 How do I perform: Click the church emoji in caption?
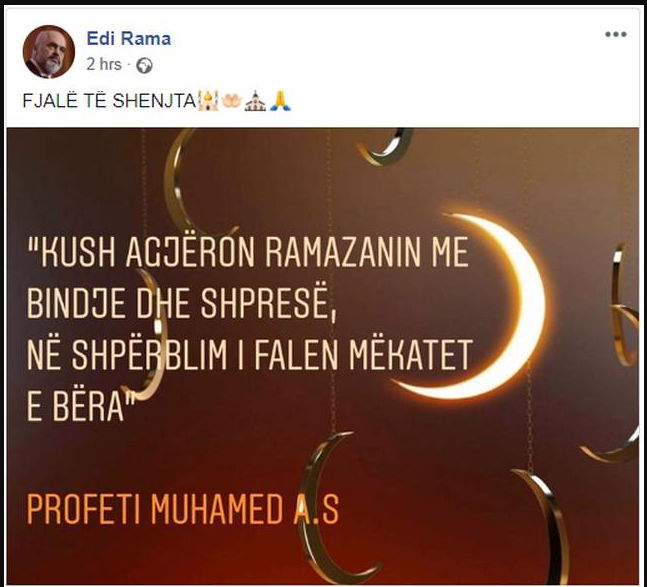point(255,101)
